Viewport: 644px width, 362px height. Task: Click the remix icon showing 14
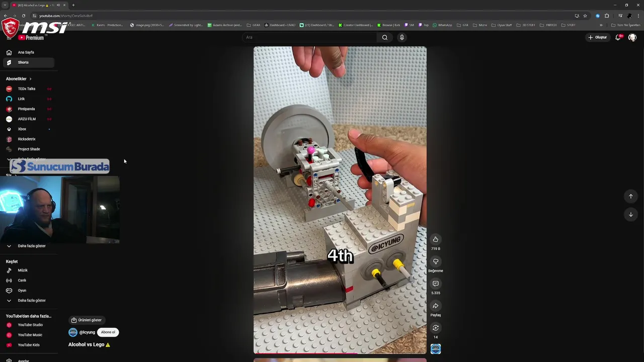pyautogui.click(x=436, y=328)
